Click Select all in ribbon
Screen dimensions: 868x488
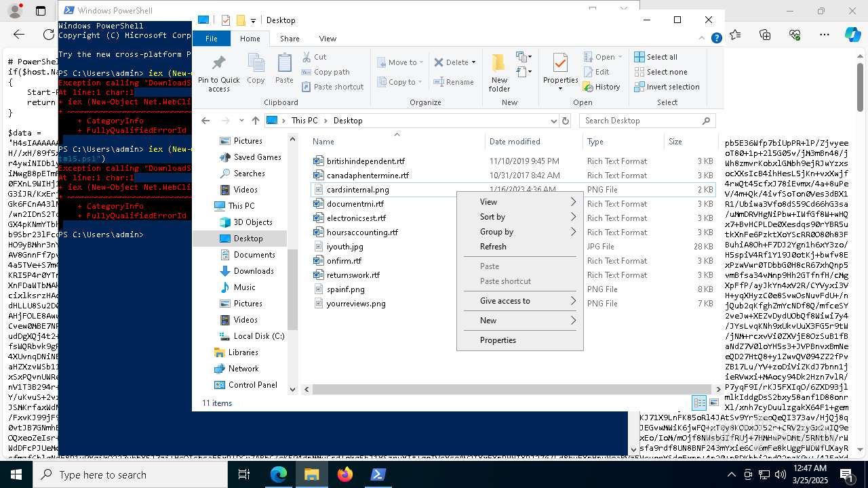coord(656,57)
